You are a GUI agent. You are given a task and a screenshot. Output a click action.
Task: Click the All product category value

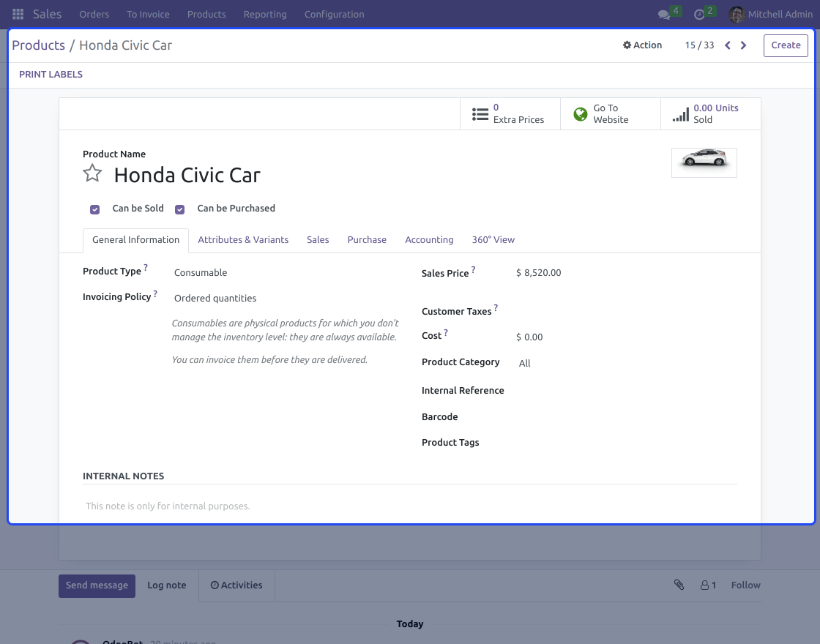[524, 363]
